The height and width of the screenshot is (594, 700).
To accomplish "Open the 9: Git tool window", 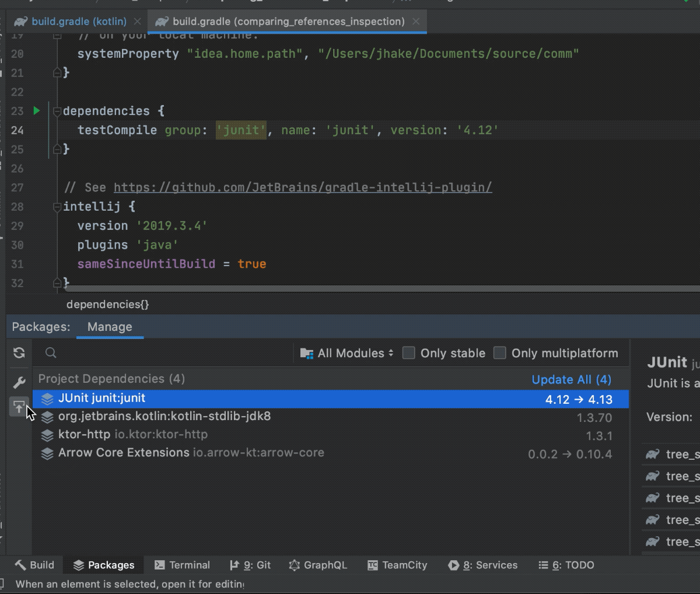I will (x=250, y=565).
